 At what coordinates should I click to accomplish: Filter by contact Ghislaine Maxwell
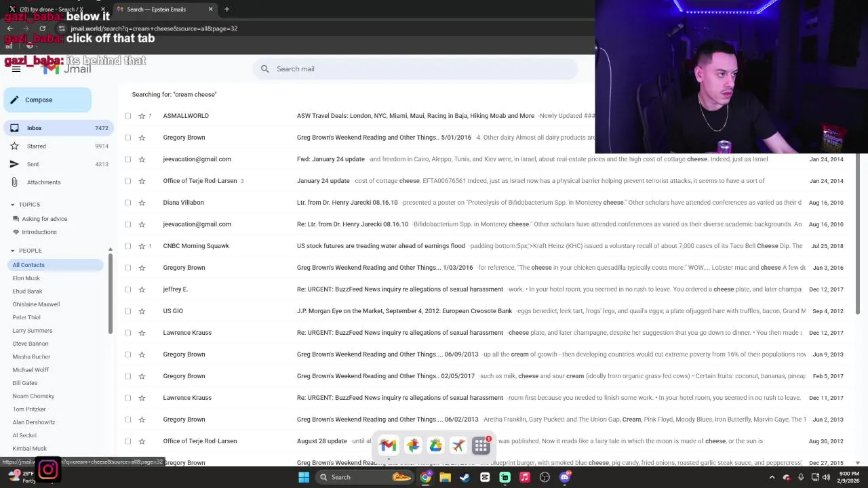pyautogui.click(x=36, y=304)
